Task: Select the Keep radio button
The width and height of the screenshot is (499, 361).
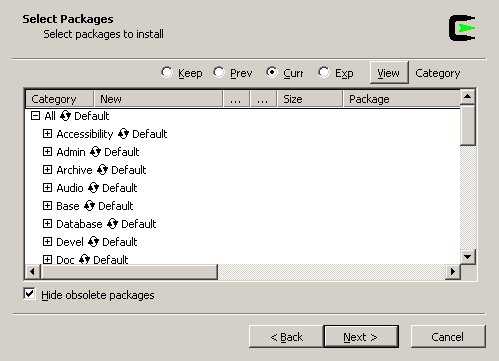Action: click(167, 72)
